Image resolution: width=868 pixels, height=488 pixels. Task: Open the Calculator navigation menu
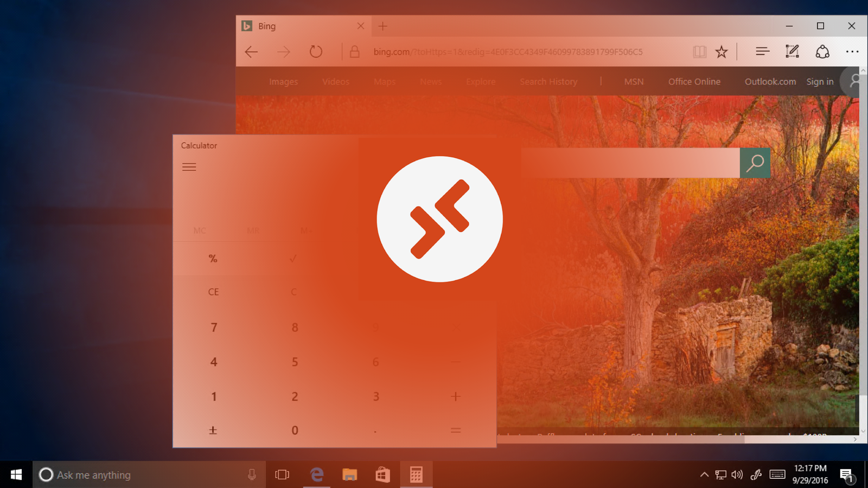coord(189,166)
